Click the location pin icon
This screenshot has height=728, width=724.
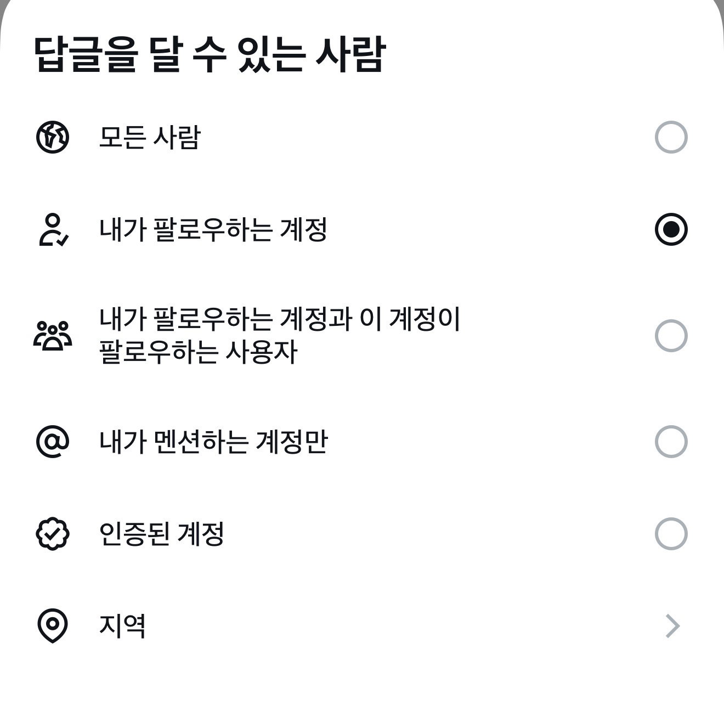pyautogui.click(x=53, y=626)
